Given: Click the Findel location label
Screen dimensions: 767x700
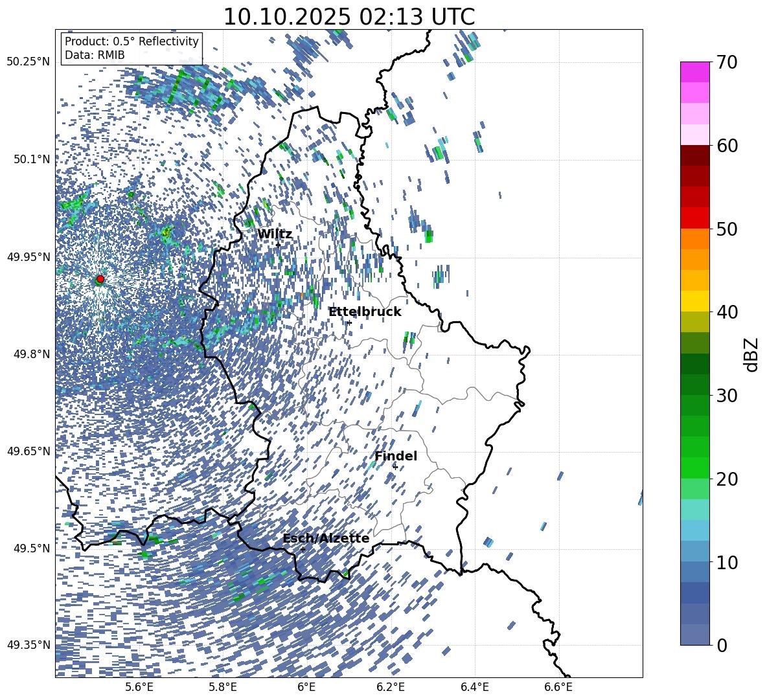Looking at the screenshot, I should click(396, 457).
